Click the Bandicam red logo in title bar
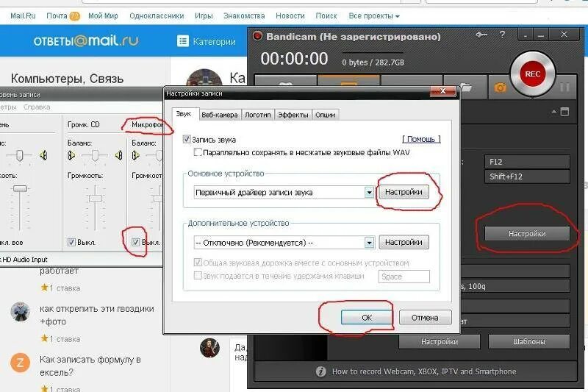 [x=257, y=36]
